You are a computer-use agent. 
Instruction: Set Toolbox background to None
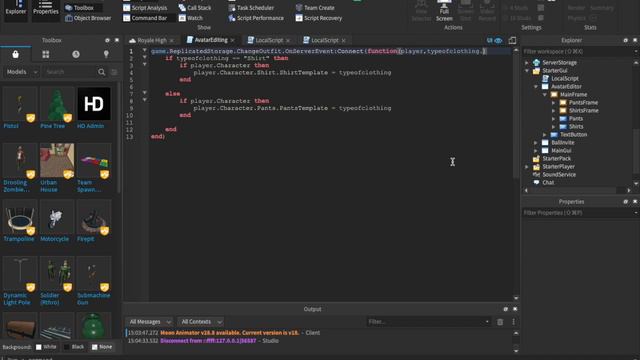click(x=102, y=347)
